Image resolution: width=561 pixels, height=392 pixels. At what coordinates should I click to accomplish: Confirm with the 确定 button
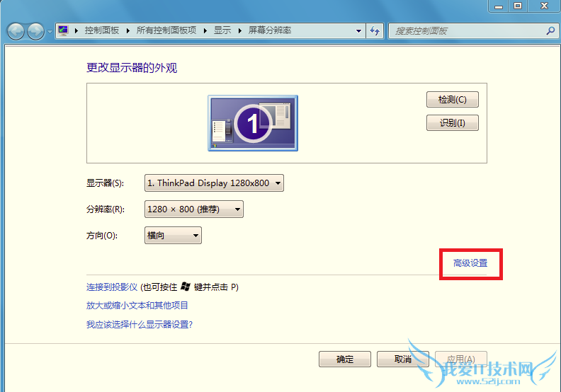pyautogui.click(x=345, y=359)
